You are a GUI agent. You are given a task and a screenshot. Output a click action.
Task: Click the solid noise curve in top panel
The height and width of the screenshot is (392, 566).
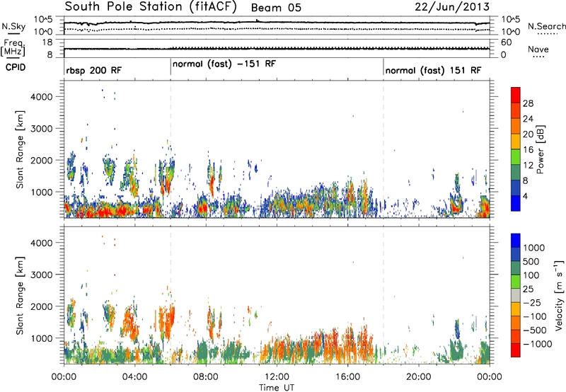pos(277,23)
